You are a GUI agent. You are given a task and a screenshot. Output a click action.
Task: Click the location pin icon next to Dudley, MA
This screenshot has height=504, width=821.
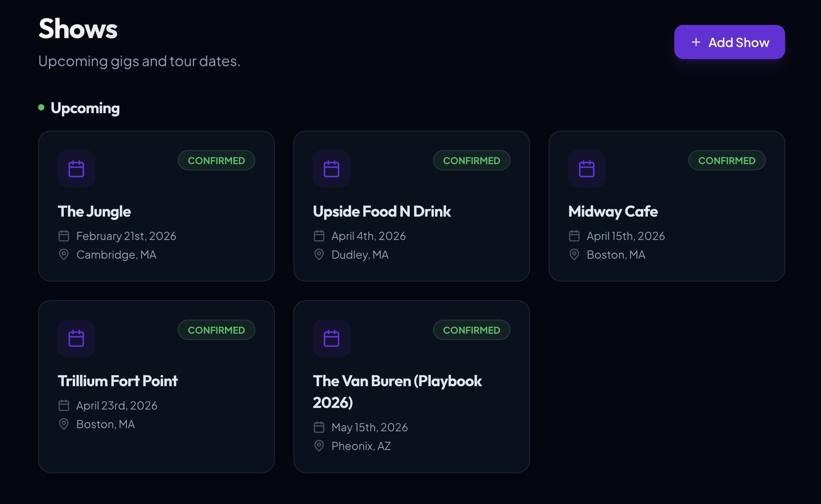coord(319,254)
